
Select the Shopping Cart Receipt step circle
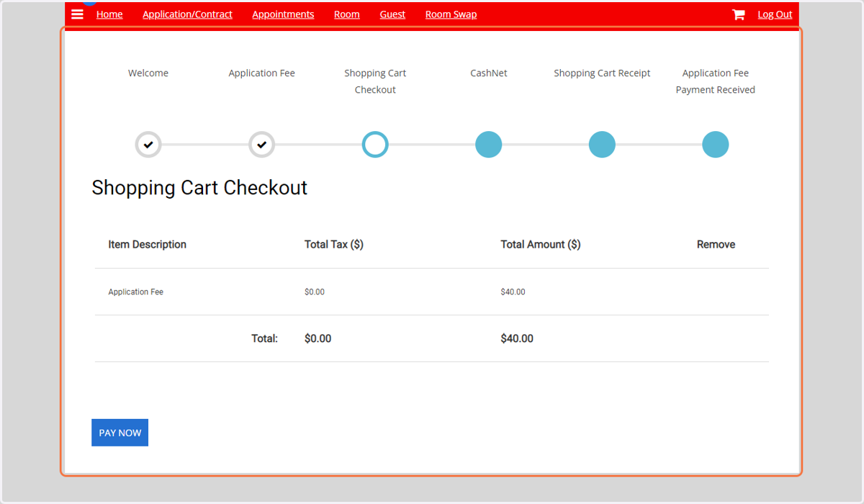pos(602,145)
